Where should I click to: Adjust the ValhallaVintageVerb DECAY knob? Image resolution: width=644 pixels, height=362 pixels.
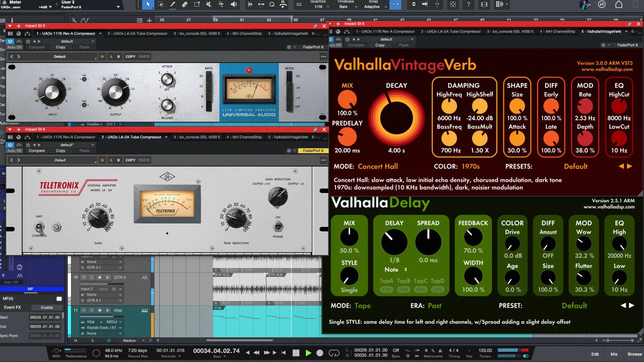(x=396, y=118)
